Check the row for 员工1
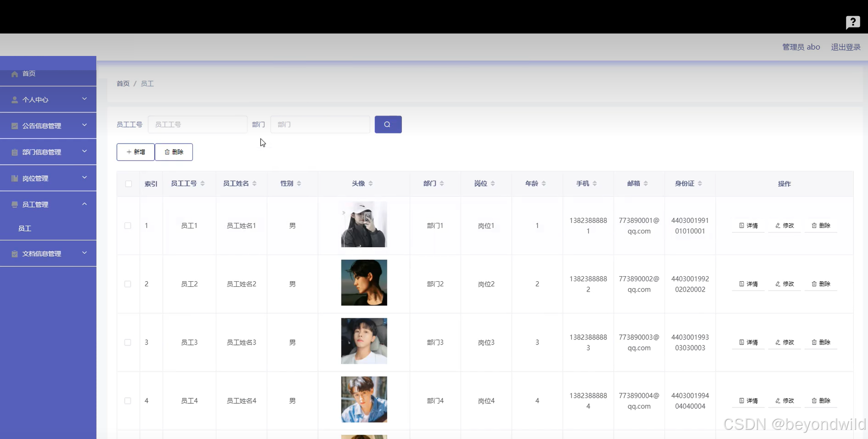 point(128,226)
